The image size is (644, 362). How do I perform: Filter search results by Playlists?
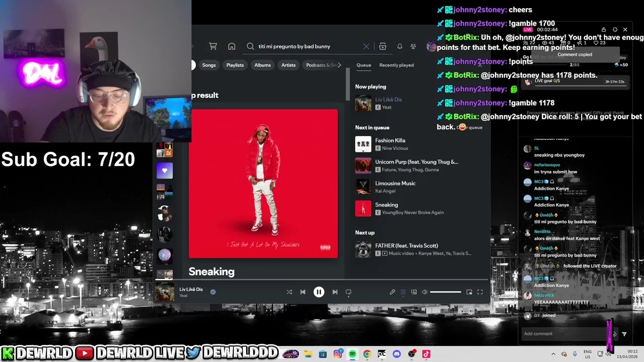click(x=235, y=65)
